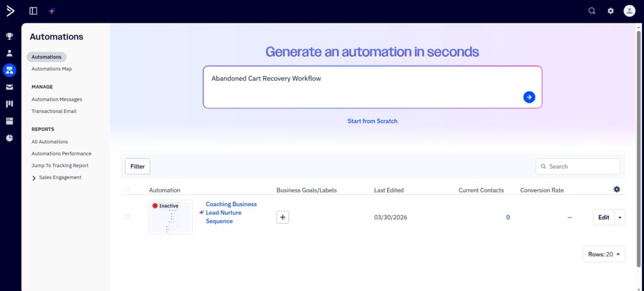This screenshot has width=644, height=291.
Task: Submit prompt with blue arrow button
Action: [x=529, y=97]
